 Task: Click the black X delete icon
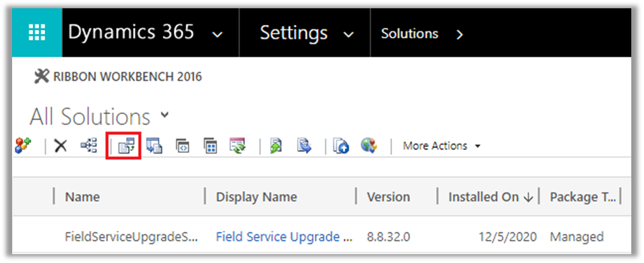[60, 146]
